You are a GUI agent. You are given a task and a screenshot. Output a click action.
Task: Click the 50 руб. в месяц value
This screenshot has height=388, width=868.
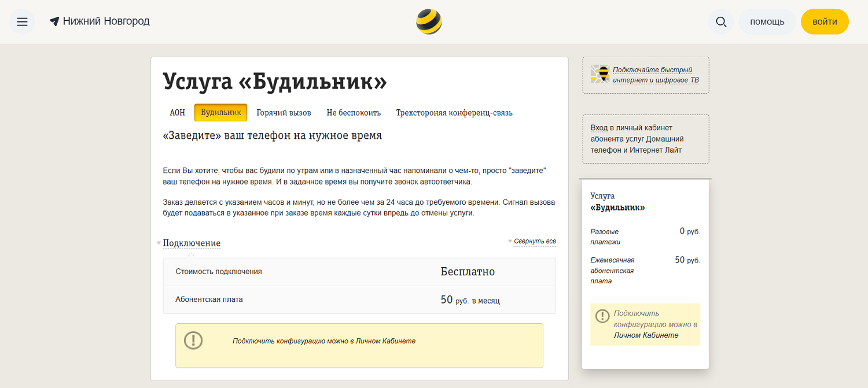[x=470, y=300]
